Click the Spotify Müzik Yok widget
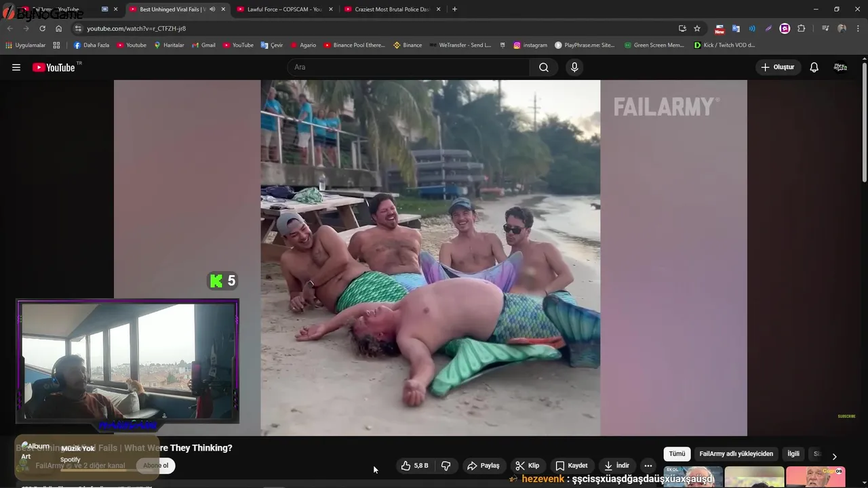The width and height of the screenshot is (868, 488). point(87,458)
